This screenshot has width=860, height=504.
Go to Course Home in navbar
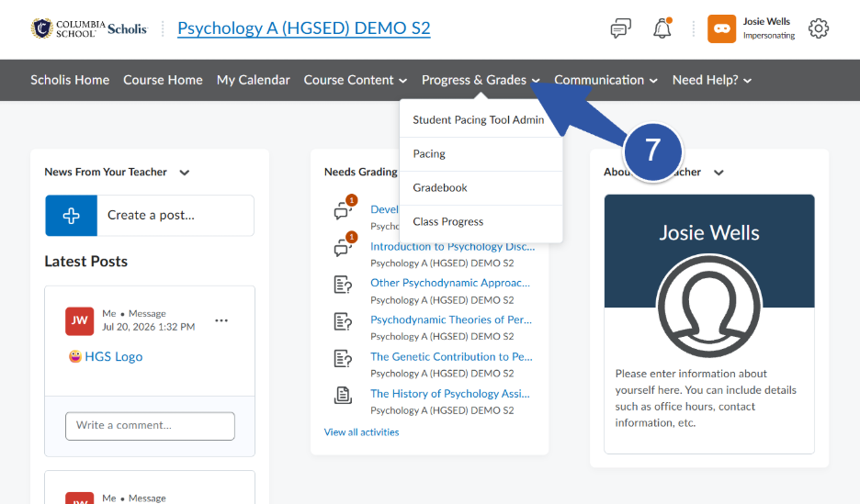pyautogui.click(x=163, y=80)
